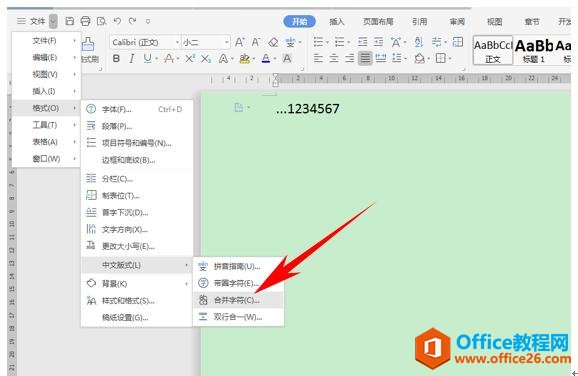Screen dimensions: 578x376
Task: Open 视图(V) menu entry
Action: coord(46,74)
